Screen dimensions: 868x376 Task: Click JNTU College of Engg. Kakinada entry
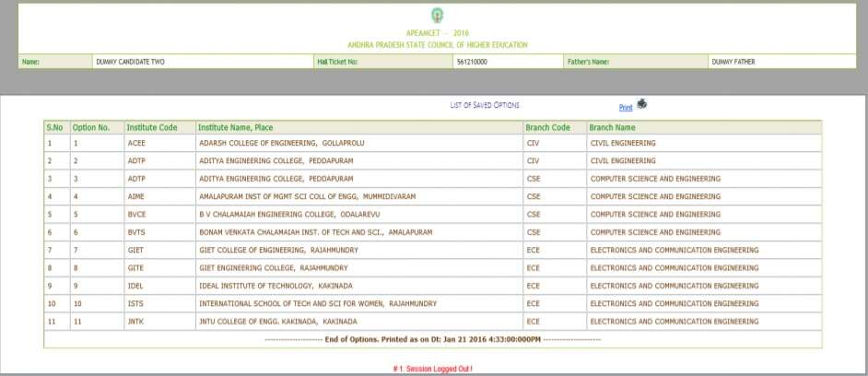point(277,322)
